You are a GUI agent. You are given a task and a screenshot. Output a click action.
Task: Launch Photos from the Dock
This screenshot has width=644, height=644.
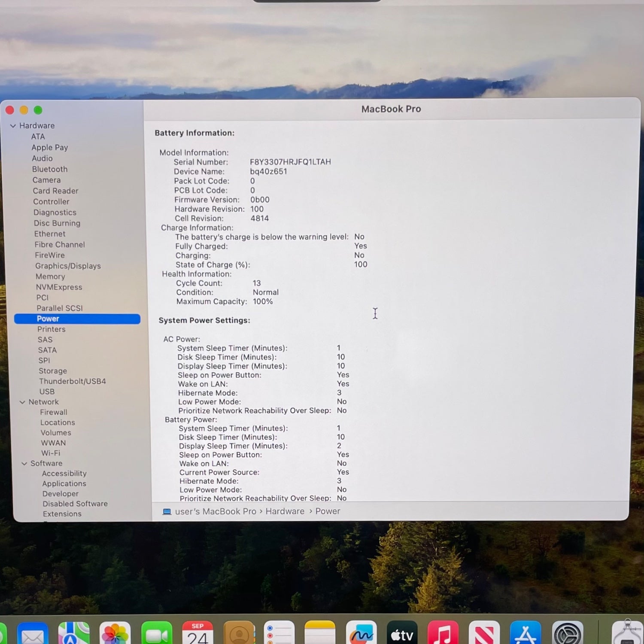click(115, 634)
